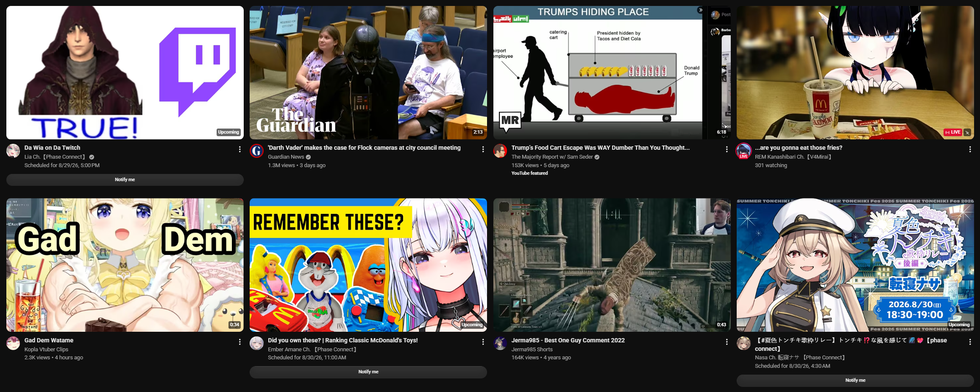Play the 'Remember These?' thumbnail
The width and height of the screenshot is (980, 392).
pos(368,265)
